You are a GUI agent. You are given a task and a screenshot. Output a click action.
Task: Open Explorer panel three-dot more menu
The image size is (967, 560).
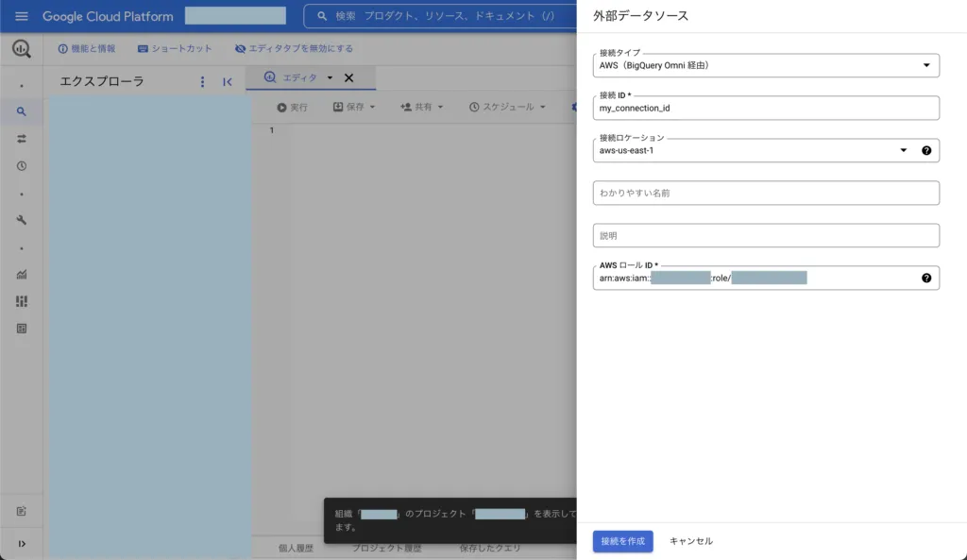pos(202,82)
